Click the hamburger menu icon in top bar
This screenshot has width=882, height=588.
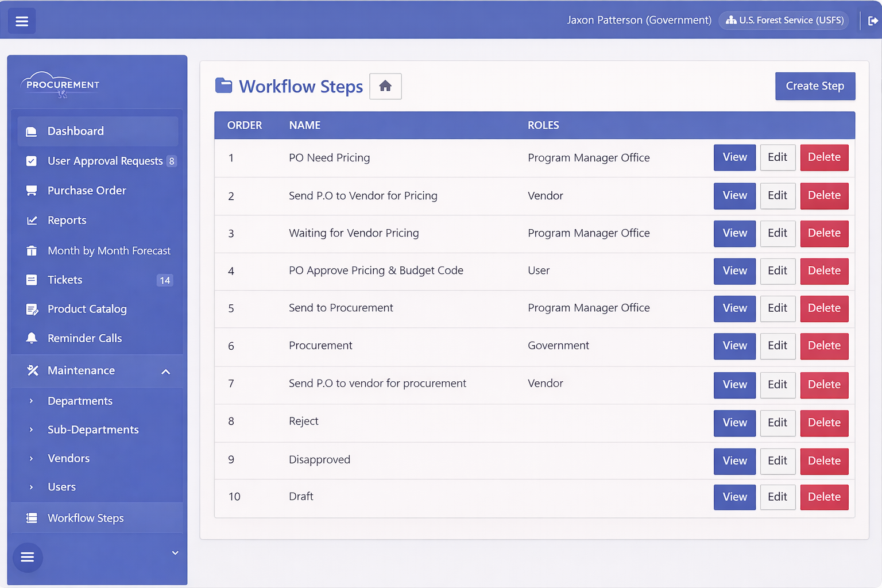(x=22, y=21)
